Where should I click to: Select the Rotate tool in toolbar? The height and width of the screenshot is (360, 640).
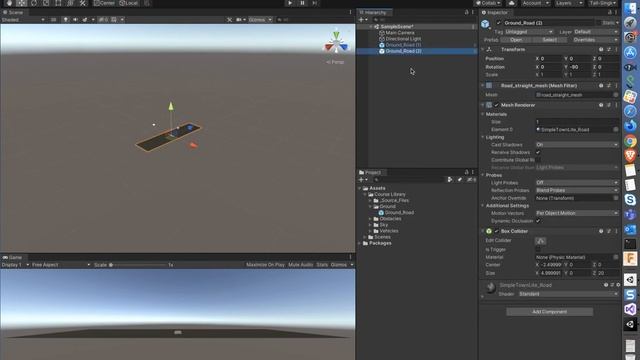pos(33,3)
